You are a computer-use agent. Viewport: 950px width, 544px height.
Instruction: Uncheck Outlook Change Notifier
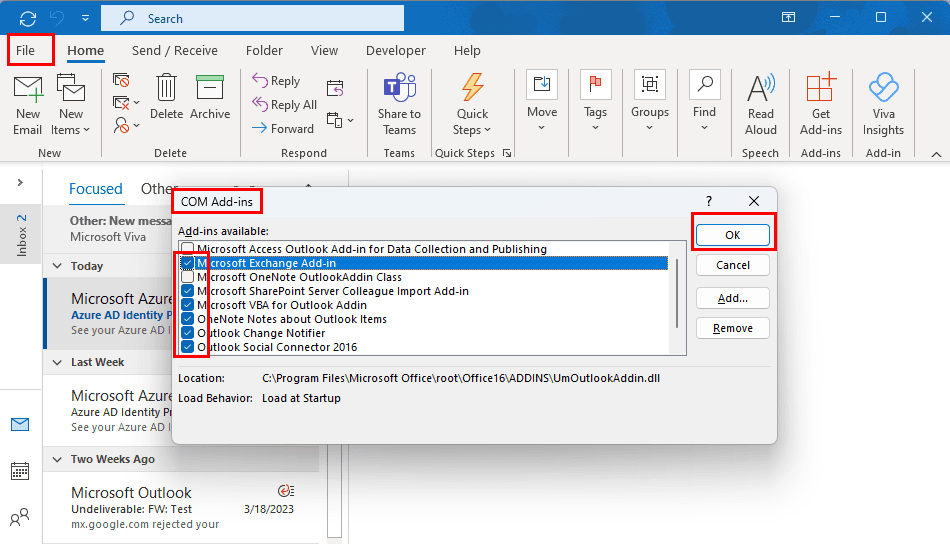(188, 333)
